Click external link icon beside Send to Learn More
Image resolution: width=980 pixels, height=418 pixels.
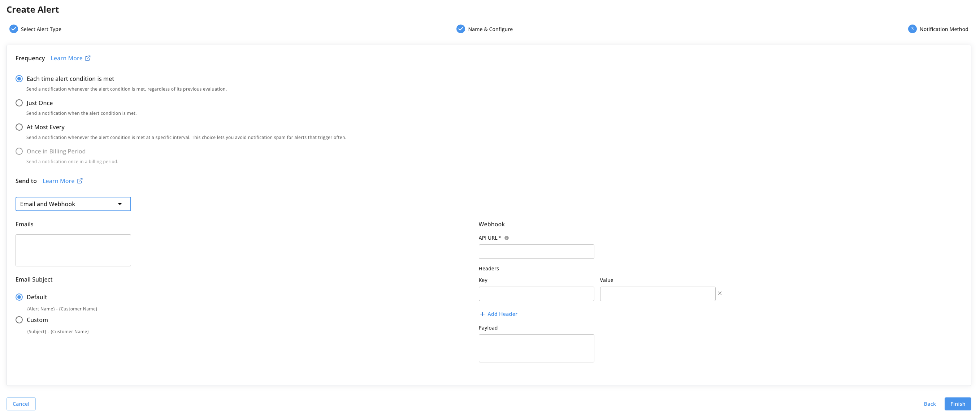(x=80, y=181)
